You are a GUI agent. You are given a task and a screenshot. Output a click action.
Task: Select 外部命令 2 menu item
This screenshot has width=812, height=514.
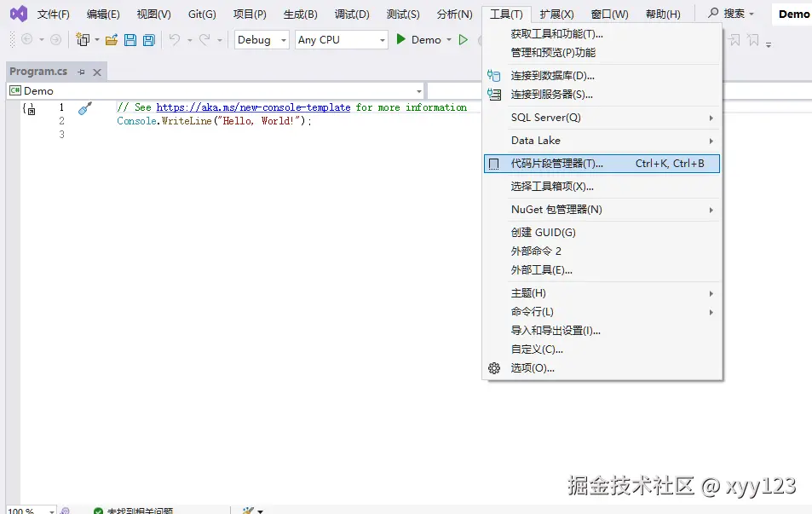click(602, 251)
